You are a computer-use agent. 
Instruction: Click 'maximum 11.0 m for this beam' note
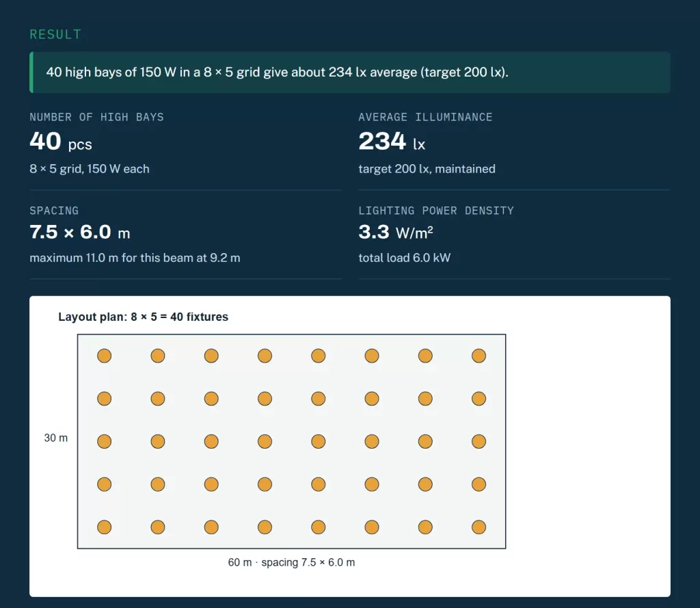pyautogui.click(x=135, y=258)
